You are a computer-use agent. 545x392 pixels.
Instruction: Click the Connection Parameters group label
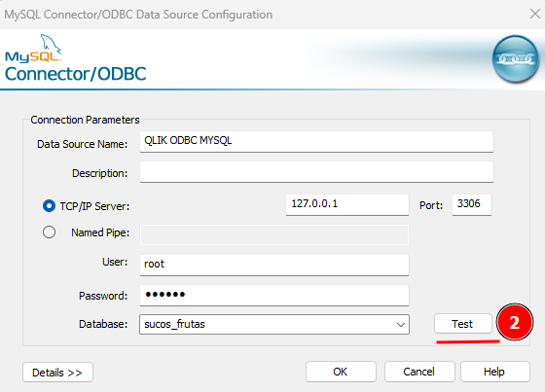(85, 120)
